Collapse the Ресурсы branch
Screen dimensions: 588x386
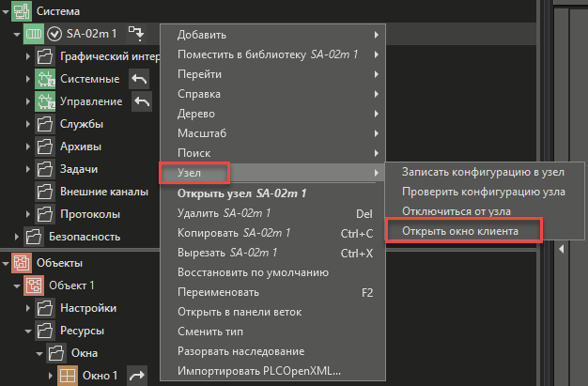pyautogui.click(x=28, y=332)
